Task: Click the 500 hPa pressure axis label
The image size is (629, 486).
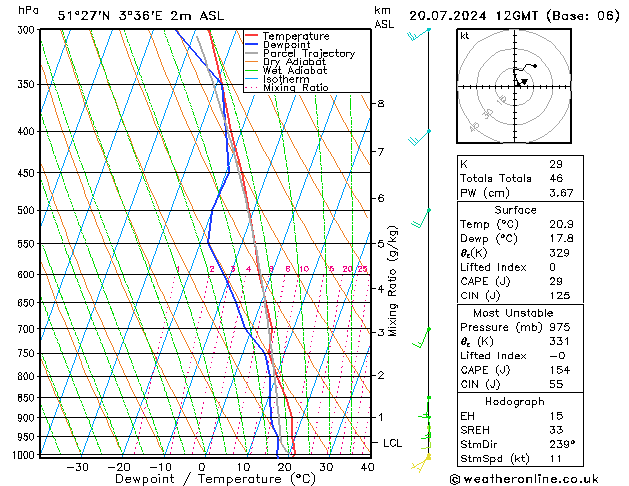Action: [26, 210]
